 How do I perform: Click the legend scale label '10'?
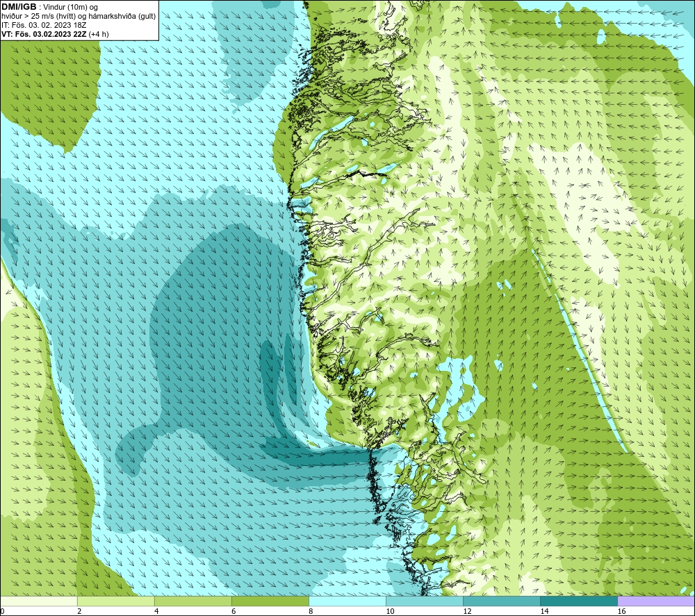[x=390, y=612]
